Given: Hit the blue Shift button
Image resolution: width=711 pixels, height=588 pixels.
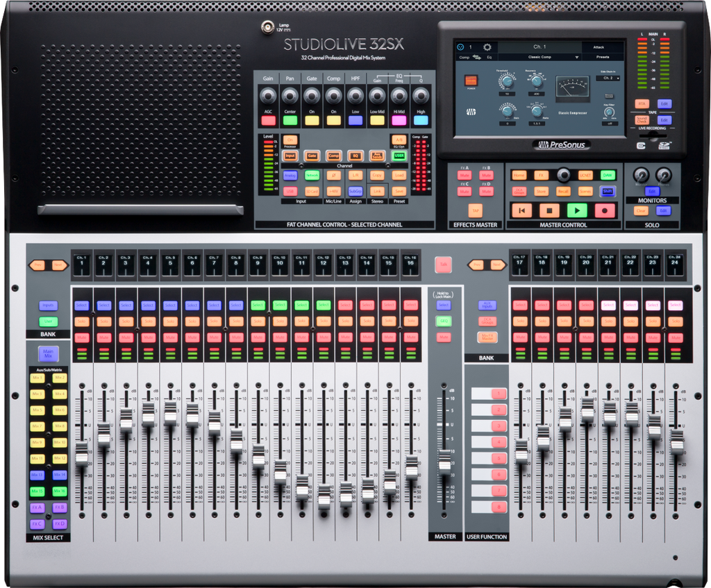Looking at the screenshot, I should 607,192.
